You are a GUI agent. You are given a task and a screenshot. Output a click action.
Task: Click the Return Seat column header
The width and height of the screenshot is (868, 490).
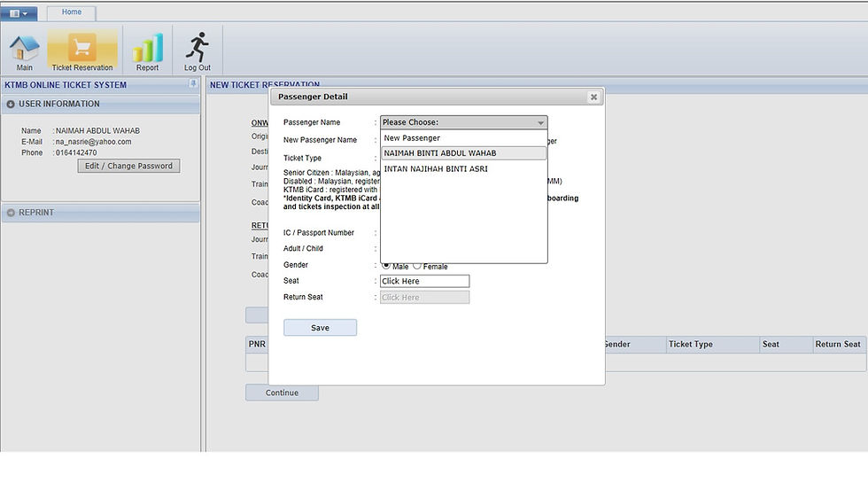point(838,345)
